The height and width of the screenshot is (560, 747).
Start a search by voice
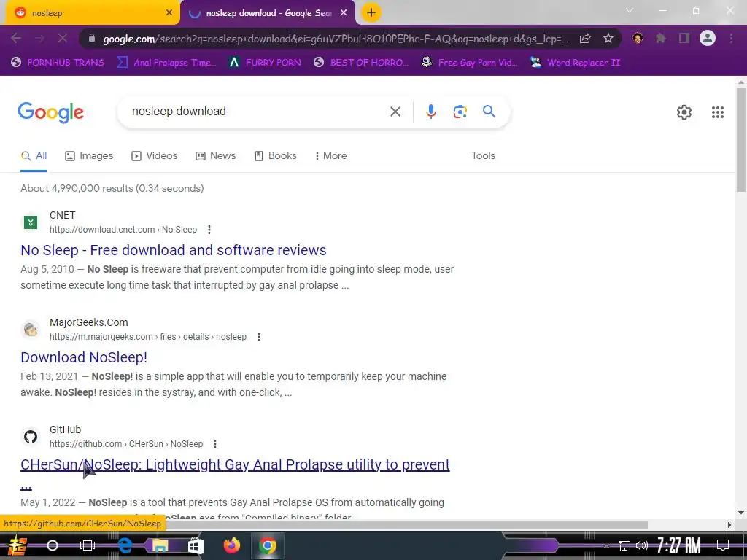430,112
